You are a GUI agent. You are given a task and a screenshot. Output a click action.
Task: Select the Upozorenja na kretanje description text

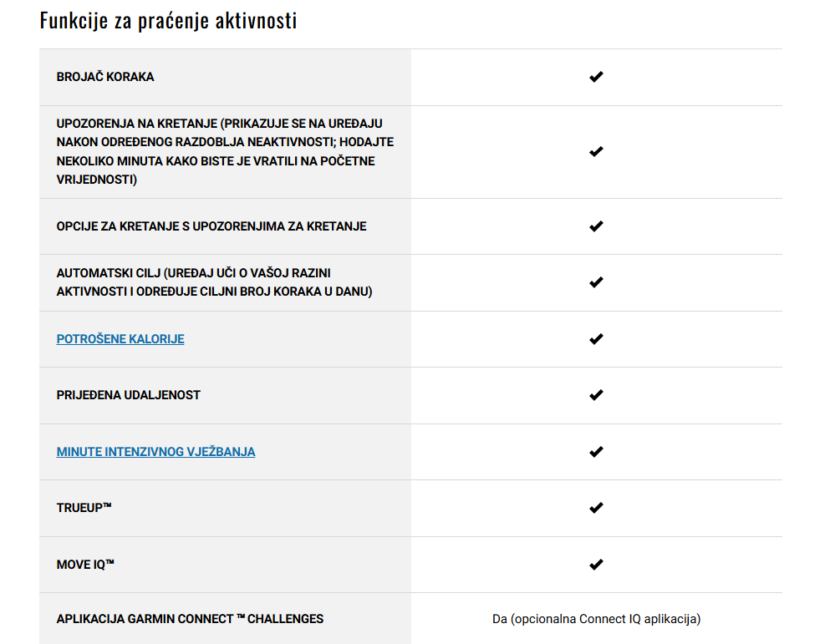click(225, 151)
